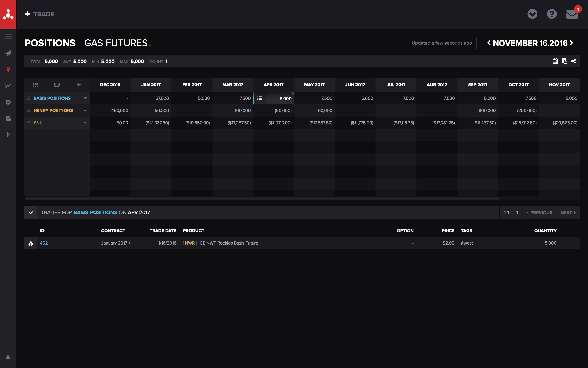588x368 pixels.
Task: Click the January 2017 + contract cell
Action: 116,243
